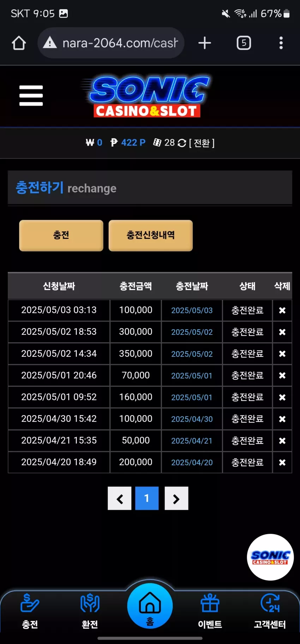Delete the 350,000 recharge record

pyautogui.click(x=282, y=354)
